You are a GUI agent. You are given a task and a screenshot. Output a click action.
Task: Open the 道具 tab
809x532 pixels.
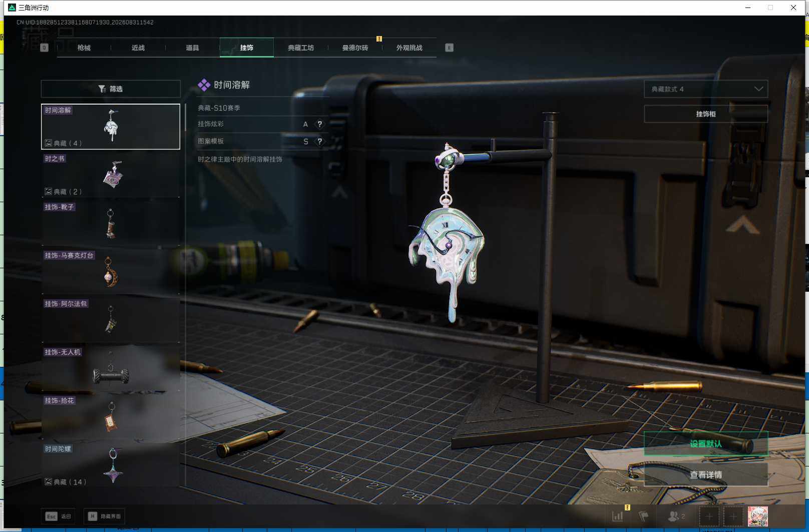(x=192, y=48)
